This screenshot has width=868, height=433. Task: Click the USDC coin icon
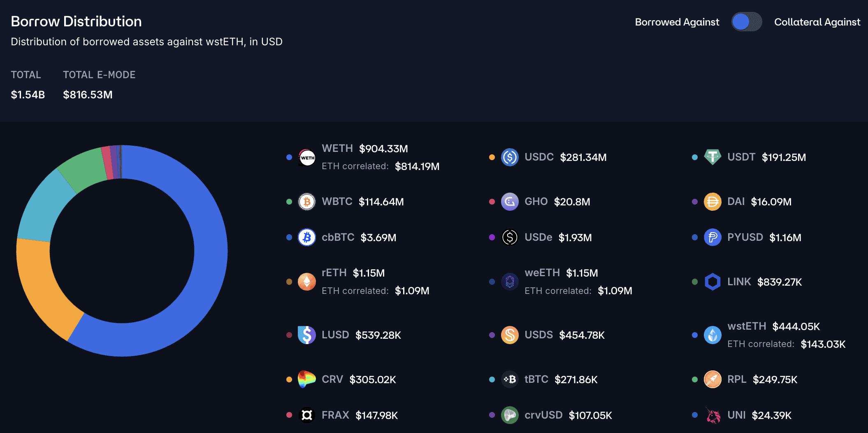pos(510,157)
